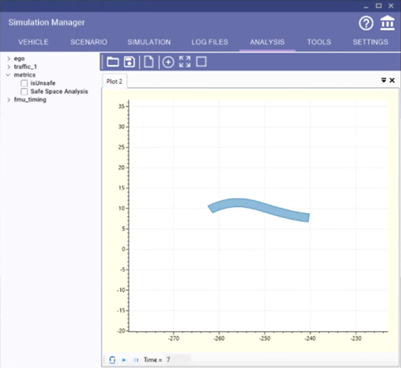Expand the ego tree node
This screenshot has height=368, width=401.
tap(9, 59)
